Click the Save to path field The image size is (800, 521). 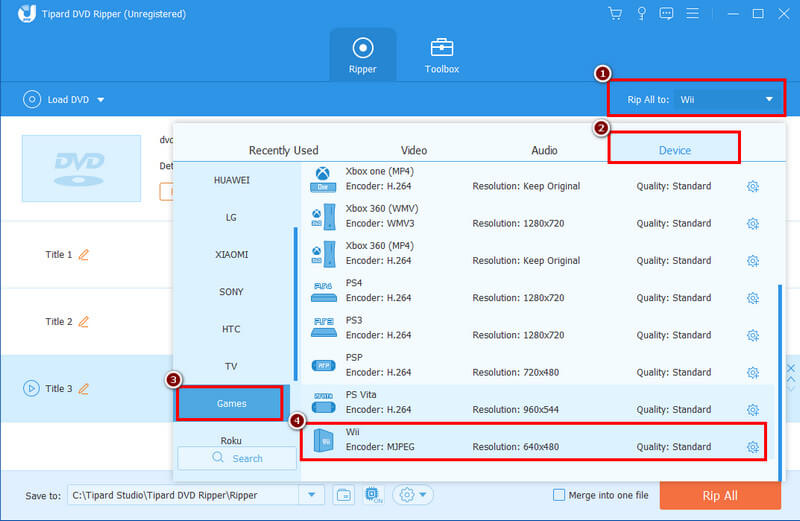183,495
